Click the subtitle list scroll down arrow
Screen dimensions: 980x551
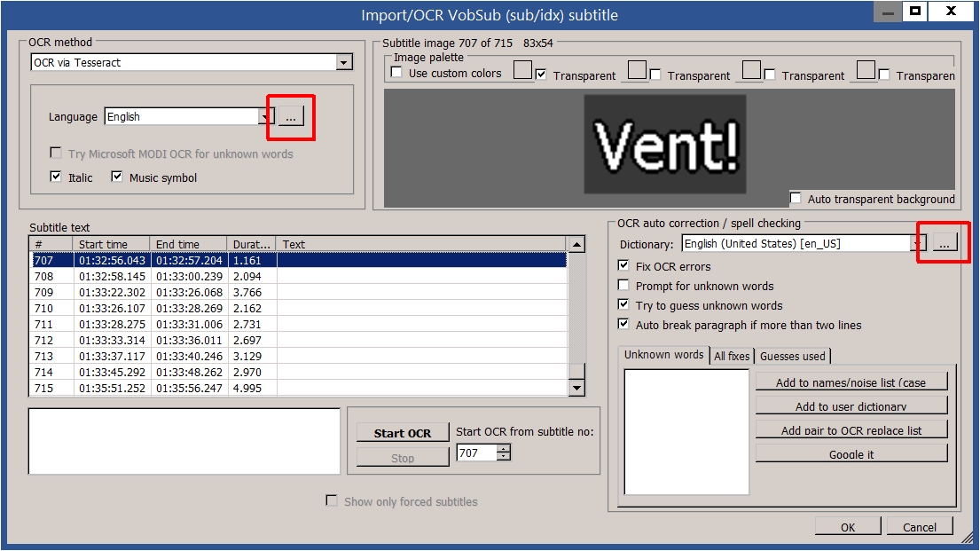tap(576, 389)
